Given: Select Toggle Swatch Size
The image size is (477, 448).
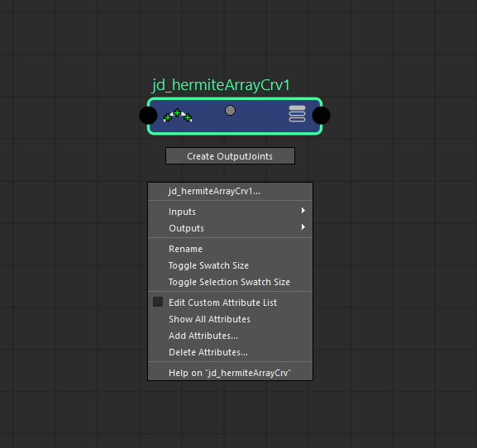Looking at the screenshot, I should click(230, 265).
